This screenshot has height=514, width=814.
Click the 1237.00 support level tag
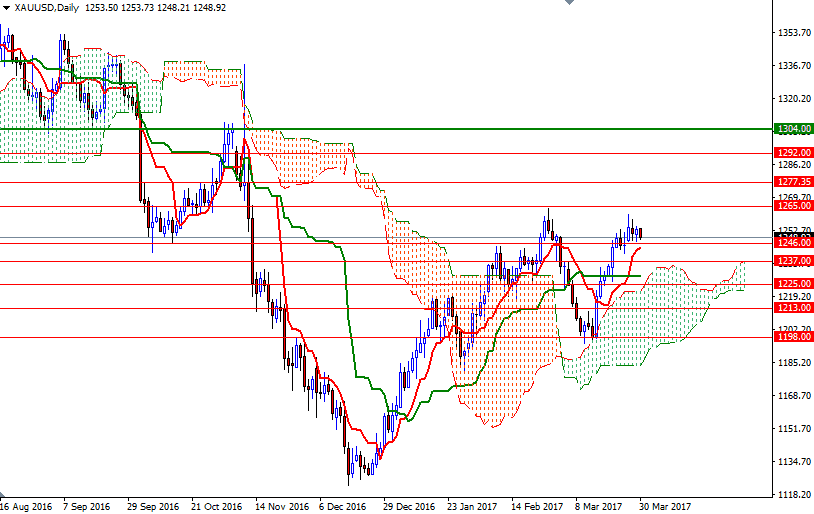coord(793,261)
